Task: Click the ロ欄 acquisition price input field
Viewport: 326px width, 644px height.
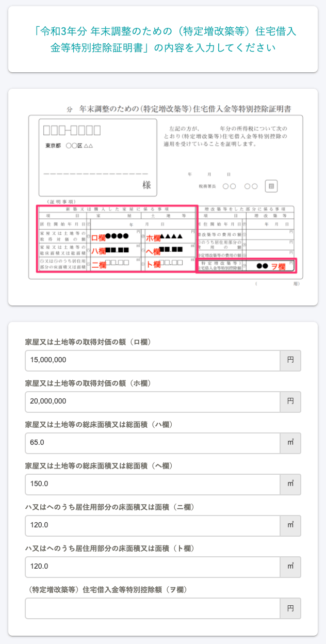Action: coord(152,360)
